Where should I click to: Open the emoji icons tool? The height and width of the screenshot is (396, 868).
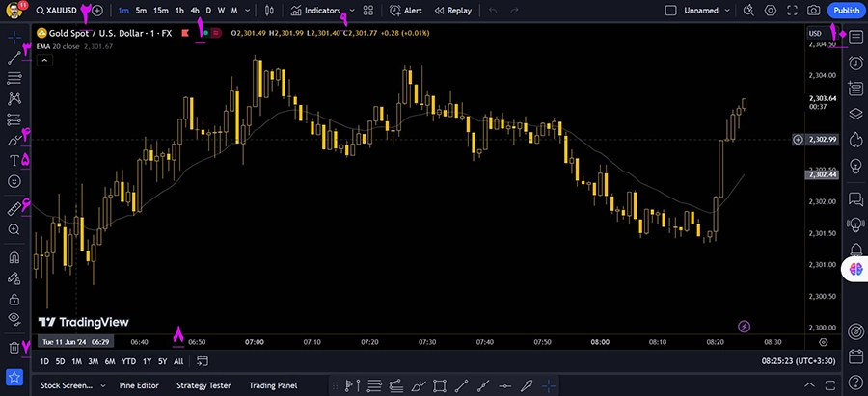point(14,181)
